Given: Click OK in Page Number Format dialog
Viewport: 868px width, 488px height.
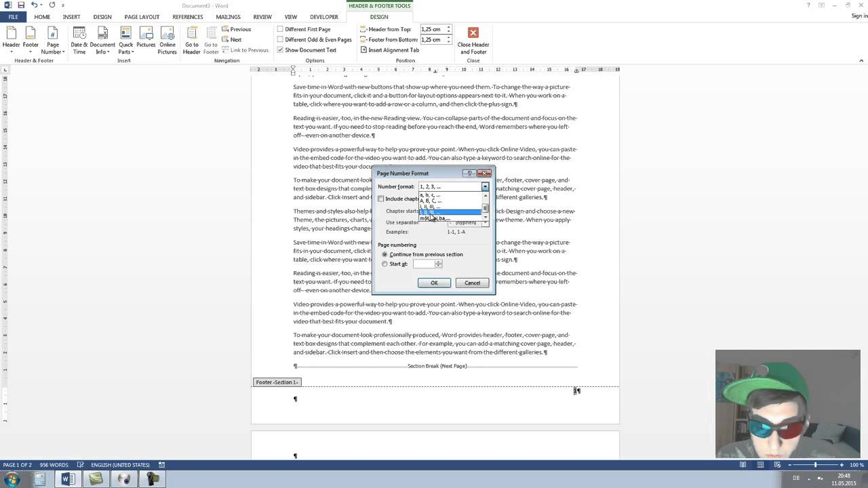Looking at the screenshot, I should tap(434, 283).
